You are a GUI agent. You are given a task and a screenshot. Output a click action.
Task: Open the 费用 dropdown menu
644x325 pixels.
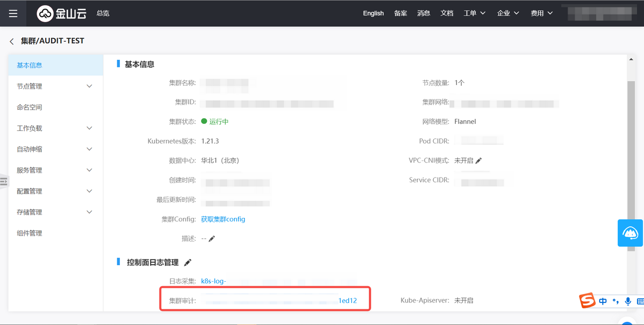[x=541, y=14]
